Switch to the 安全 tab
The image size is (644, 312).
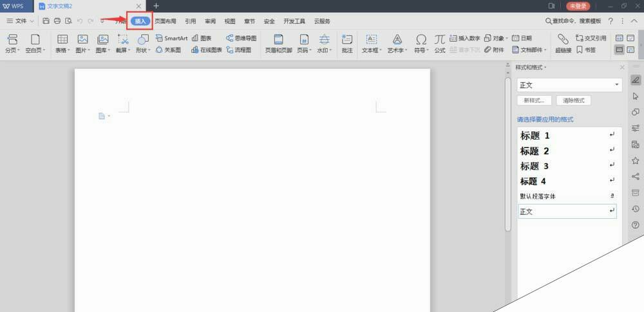tap(269, 21)
